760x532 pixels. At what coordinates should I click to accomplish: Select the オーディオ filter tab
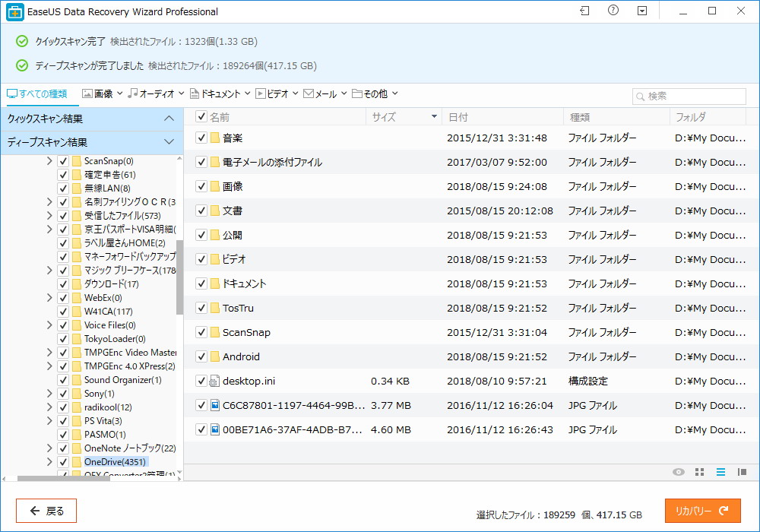click(x=150, y=93)
